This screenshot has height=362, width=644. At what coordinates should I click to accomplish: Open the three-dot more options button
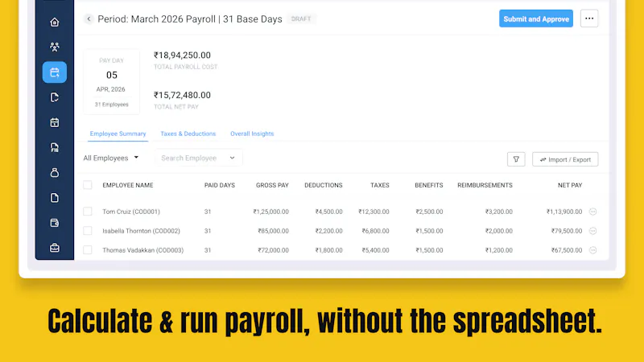[x=589, y=19]
